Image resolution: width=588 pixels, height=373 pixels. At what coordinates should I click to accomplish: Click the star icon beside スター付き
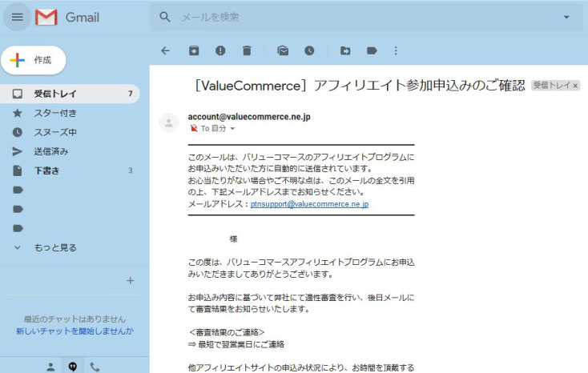tap(18, 113)
